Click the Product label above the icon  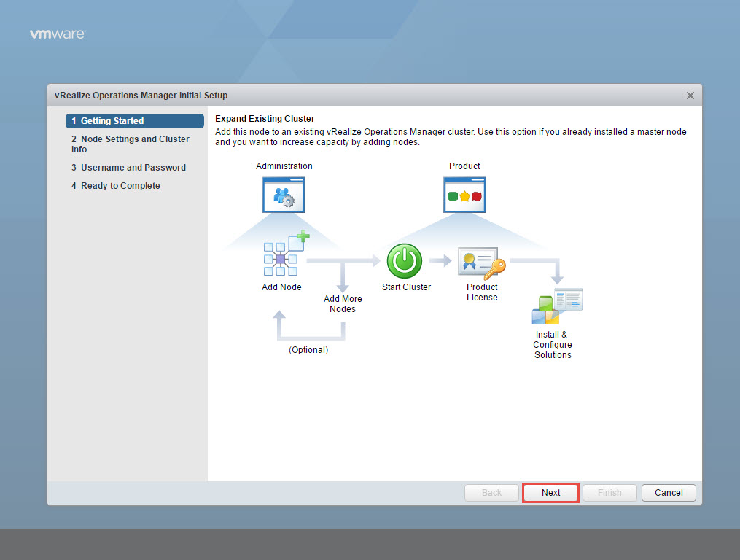pyautogui.click(x=464, y=166)
